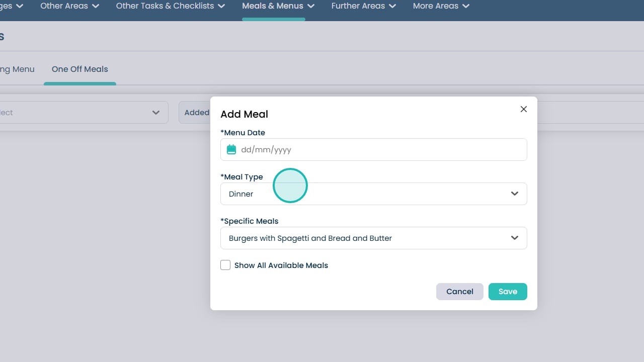Open the Meal Type dropdown showing Dinner
The width and height of the screenshot is (644, 362).
click(x=373, y=194)
